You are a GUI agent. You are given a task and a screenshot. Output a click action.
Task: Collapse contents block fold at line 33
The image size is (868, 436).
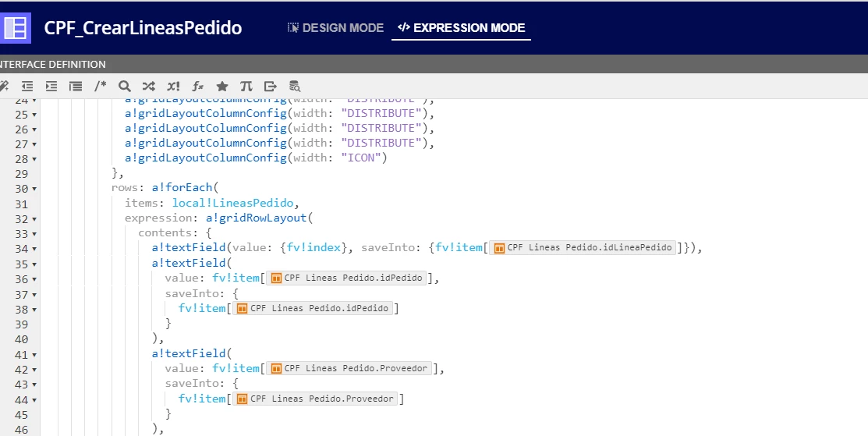(x=34, y=235)
